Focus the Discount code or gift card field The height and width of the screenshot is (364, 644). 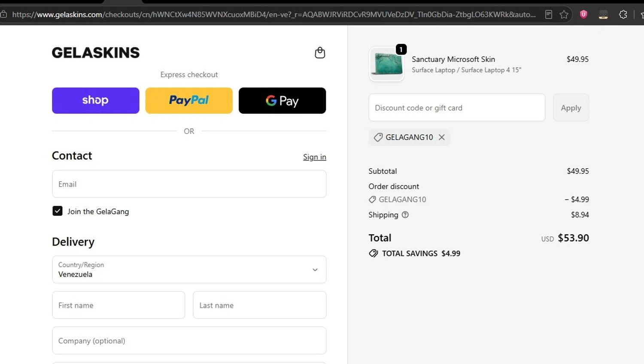(x=457, y=108)
